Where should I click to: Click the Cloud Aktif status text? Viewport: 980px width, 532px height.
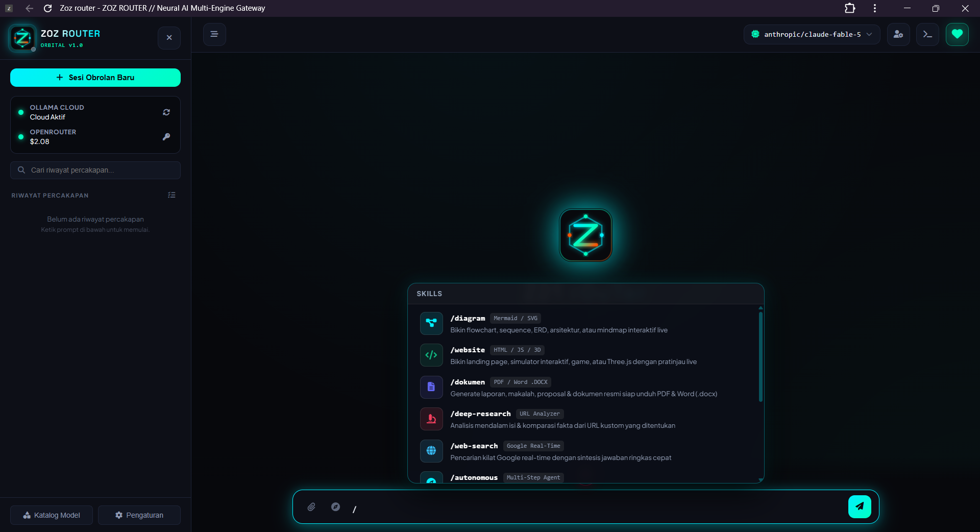[x=47, y=117]
